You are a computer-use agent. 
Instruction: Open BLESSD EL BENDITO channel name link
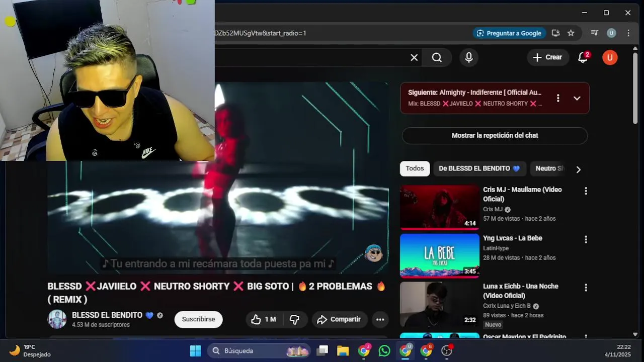click(107, 315)
